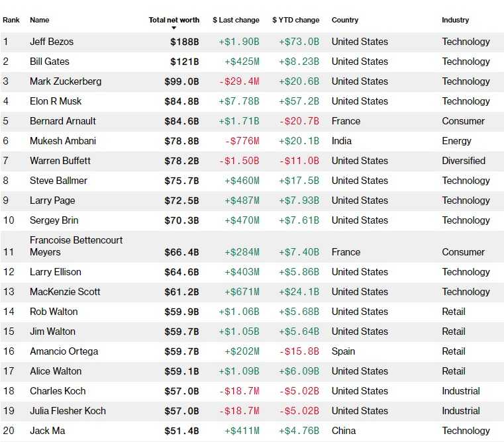Click Charles Koch's Industrial industry cell
This screenshot has width=504, height=442.
(461, 391)
